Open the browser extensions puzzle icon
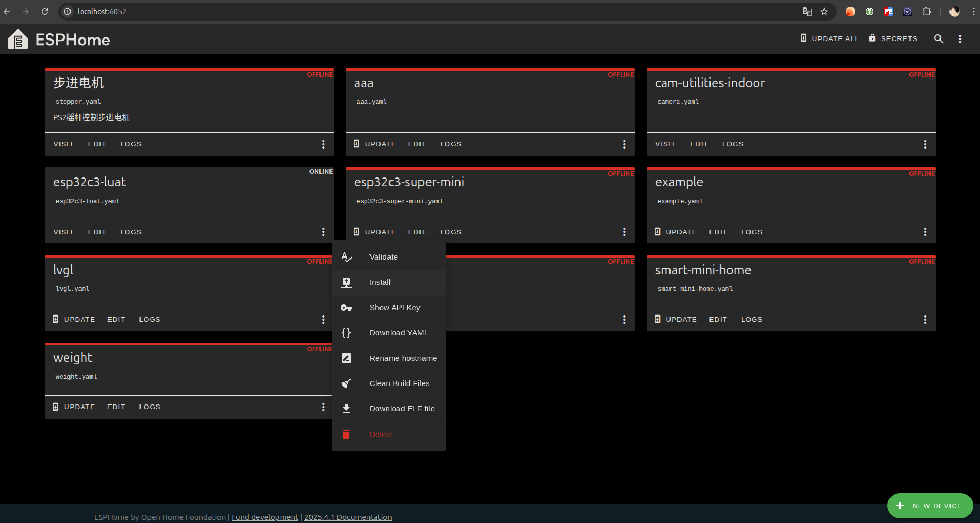 pyautogui.click(x=926, y=12)
